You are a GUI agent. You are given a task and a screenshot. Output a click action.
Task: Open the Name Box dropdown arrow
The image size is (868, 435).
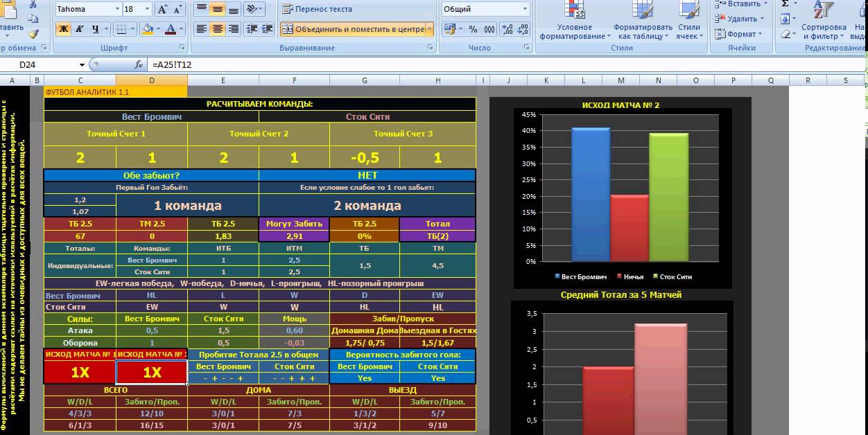(x=82, y=64)
